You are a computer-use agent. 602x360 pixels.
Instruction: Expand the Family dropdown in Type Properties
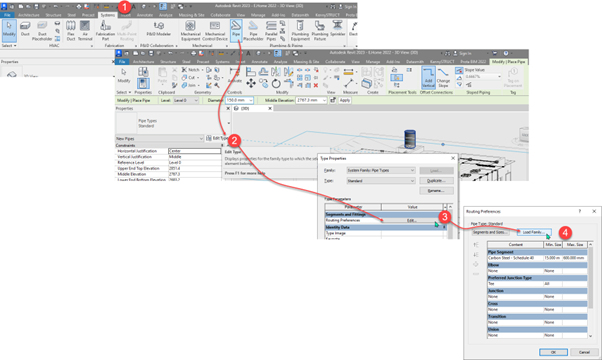click(380, 170)
